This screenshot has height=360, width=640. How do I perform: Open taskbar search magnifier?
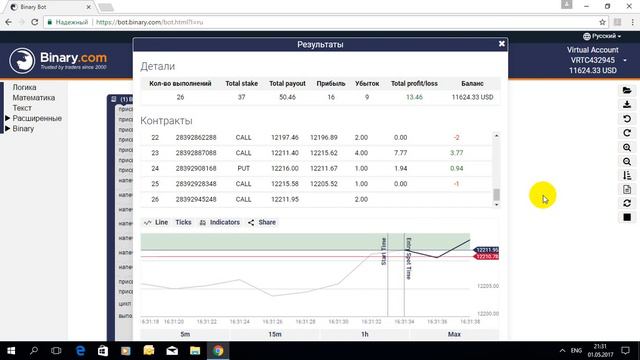[x=34, y=351]
